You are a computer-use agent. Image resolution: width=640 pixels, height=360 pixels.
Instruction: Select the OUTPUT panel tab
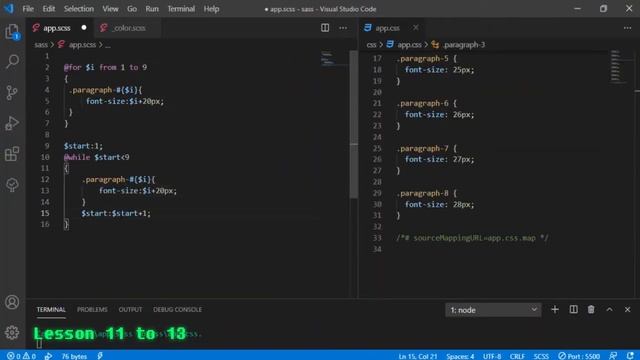pyautogui.click(x=130, y=309)
